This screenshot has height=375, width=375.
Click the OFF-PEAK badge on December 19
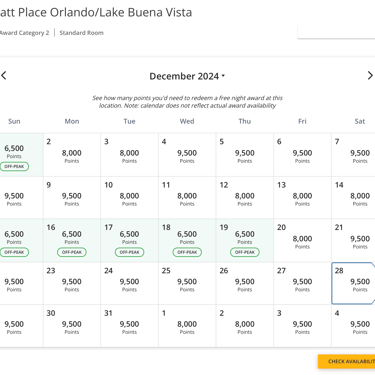click(245, 252)
